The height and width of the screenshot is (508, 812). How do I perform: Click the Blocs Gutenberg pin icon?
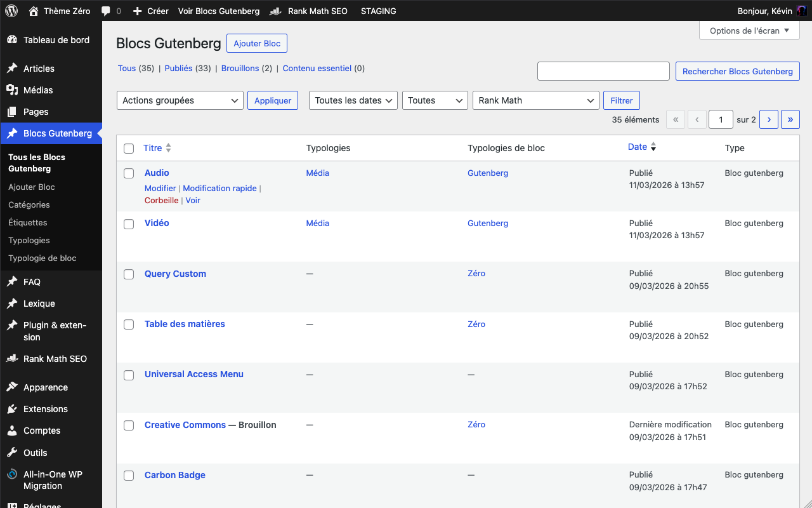(x=12, y=133)
